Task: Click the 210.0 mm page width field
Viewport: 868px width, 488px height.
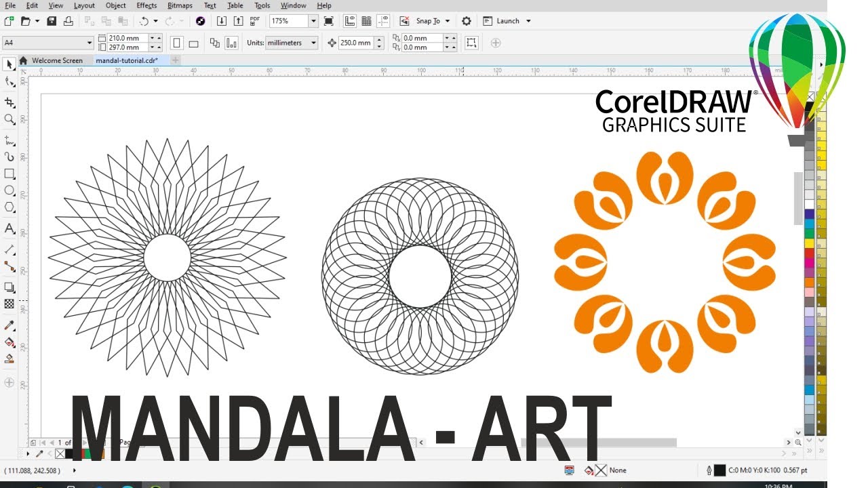Action: click(127, 38)
